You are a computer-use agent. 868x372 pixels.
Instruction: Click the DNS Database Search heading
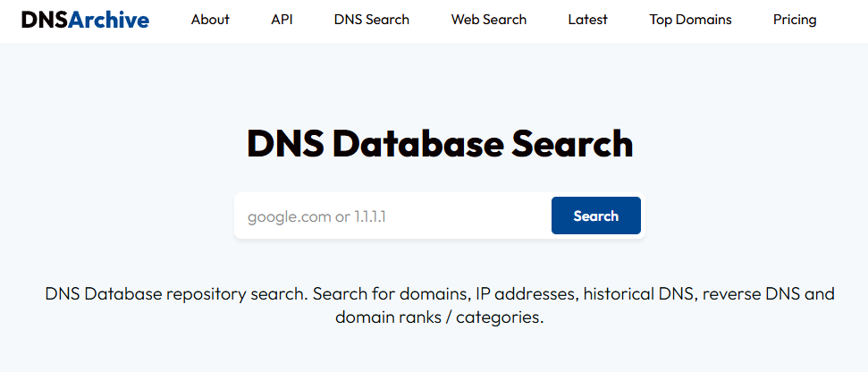point(440,144)
